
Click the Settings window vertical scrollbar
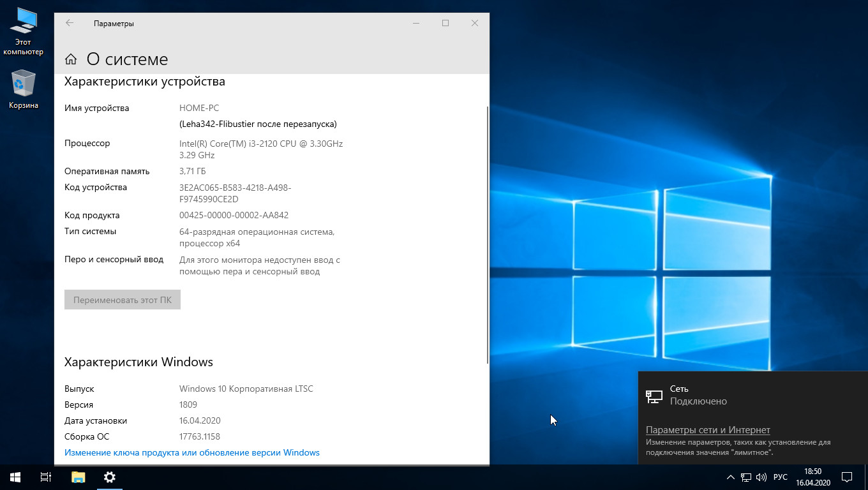[x=488, y=235]
